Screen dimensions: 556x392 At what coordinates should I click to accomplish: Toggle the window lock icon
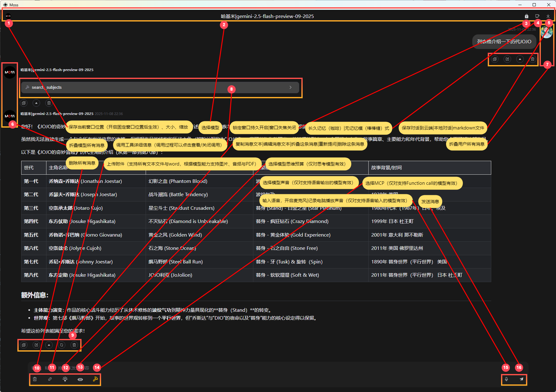(526, 16)
